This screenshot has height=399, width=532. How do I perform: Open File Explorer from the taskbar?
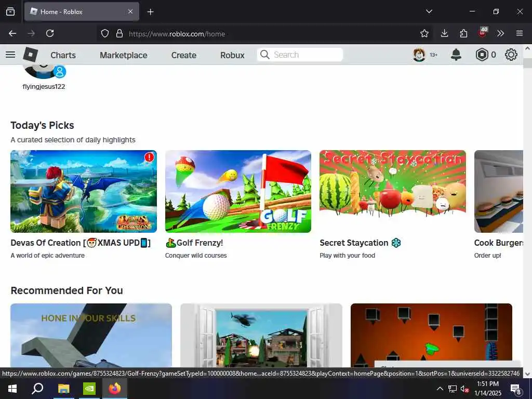[x=63, y=389]
